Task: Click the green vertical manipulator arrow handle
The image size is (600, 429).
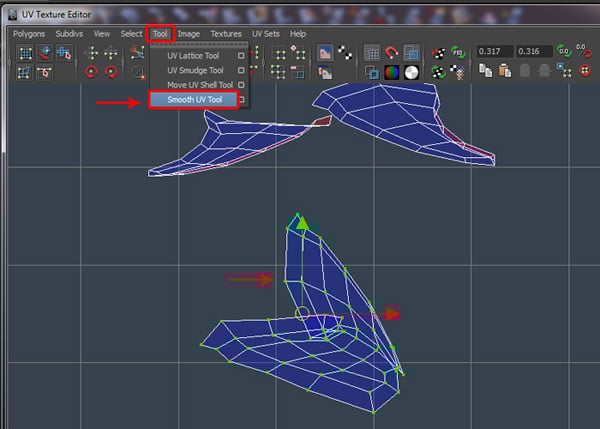Action: click(302, 223)
